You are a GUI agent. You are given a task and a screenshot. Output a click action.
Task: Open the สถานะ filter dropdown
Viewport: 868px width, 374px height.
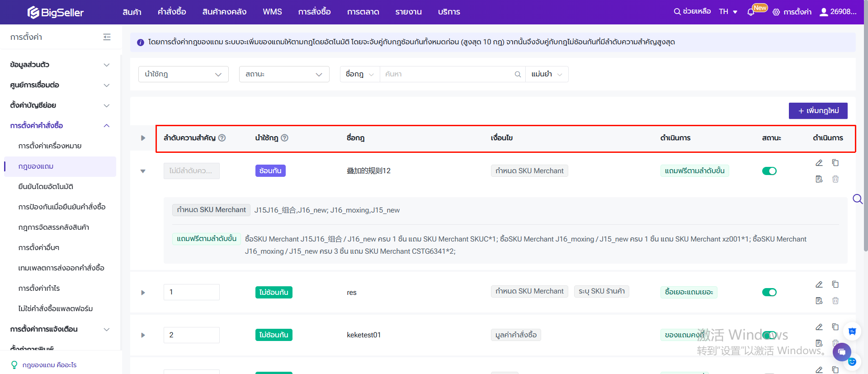click(x=284, y=74)
